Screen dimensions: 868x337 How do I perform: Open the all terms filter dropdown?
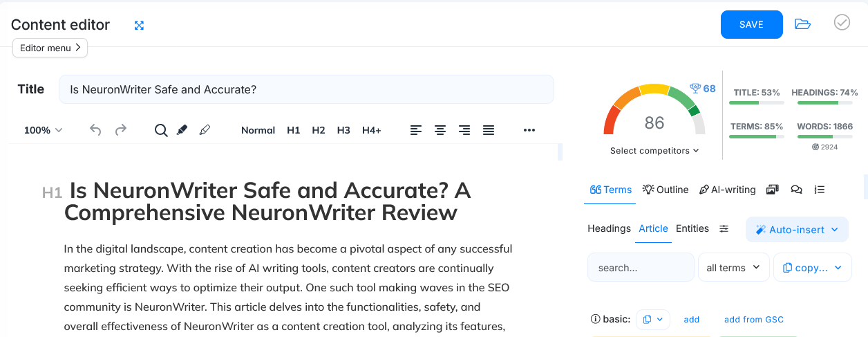[x=733, y=268]
